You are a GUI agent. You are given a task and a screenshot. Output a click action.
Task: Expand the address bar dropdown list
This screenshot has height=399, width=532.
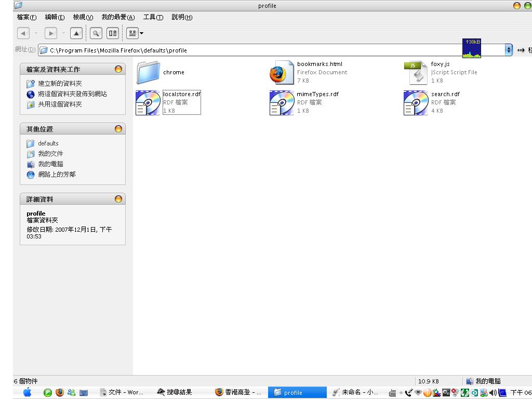509,50
